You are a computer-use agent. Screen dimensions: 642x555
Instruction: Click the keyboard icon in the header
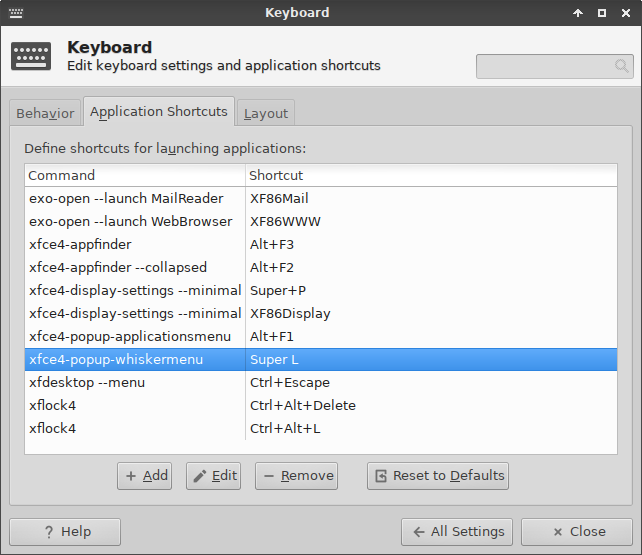point(31,56)
